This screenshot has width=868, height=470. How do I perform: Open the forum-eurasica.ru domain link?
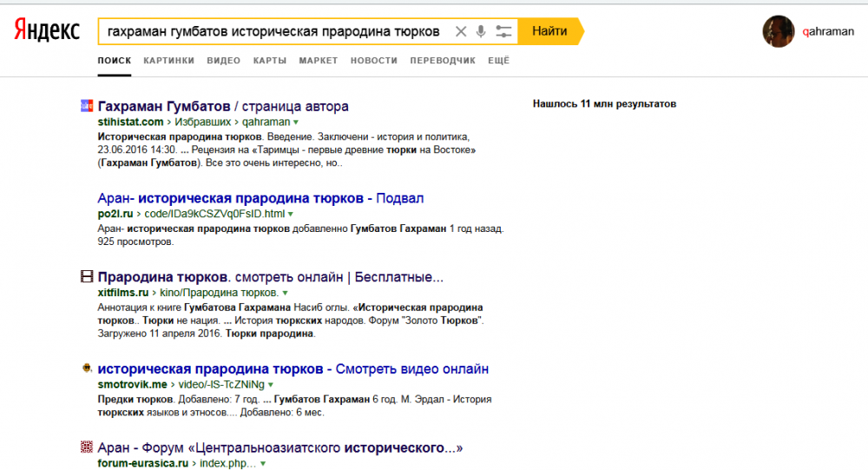click(x=143, y=463)
